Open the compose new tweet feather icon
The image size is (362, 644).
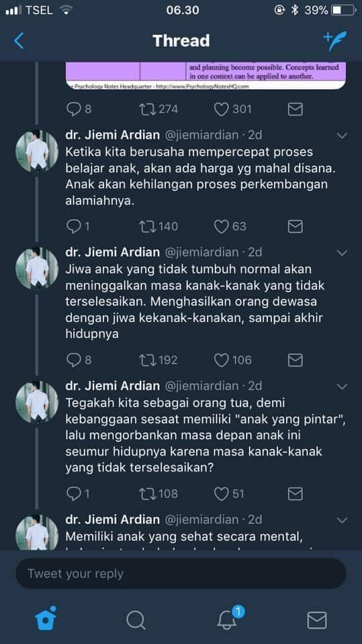point(335,41)
